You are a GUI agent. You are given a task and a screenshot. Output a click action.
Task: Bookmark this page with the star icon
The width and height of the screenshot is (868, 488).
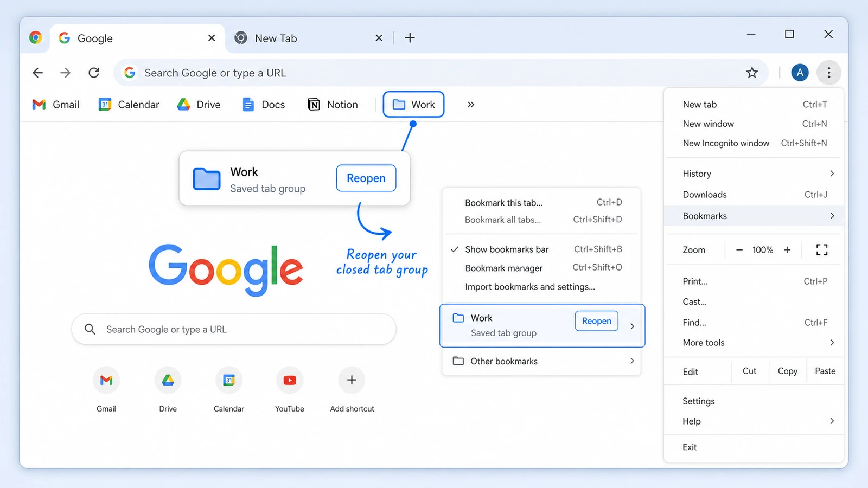752,73
